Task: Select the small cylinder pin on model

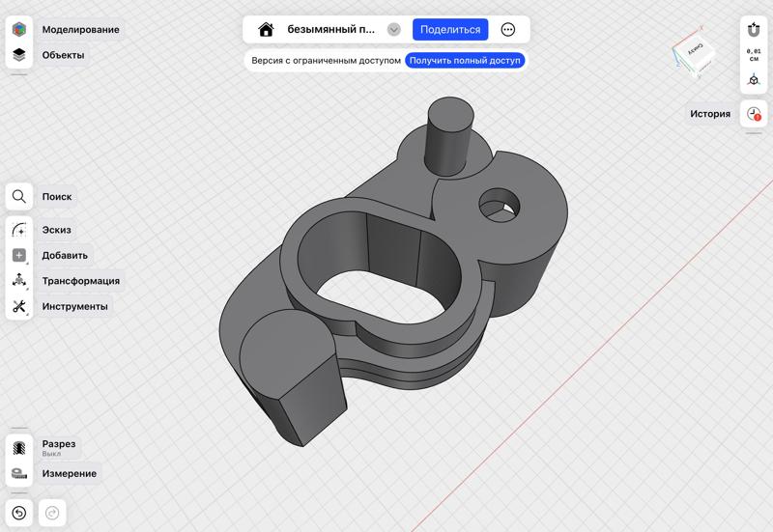Action: pos(448,135)
